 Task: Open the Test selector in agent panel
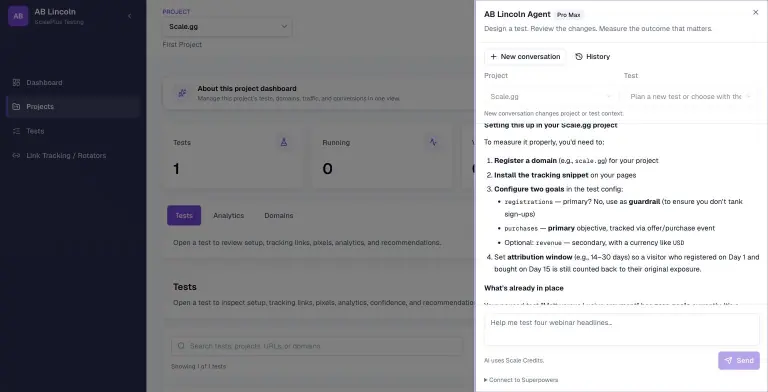[691, 97]
